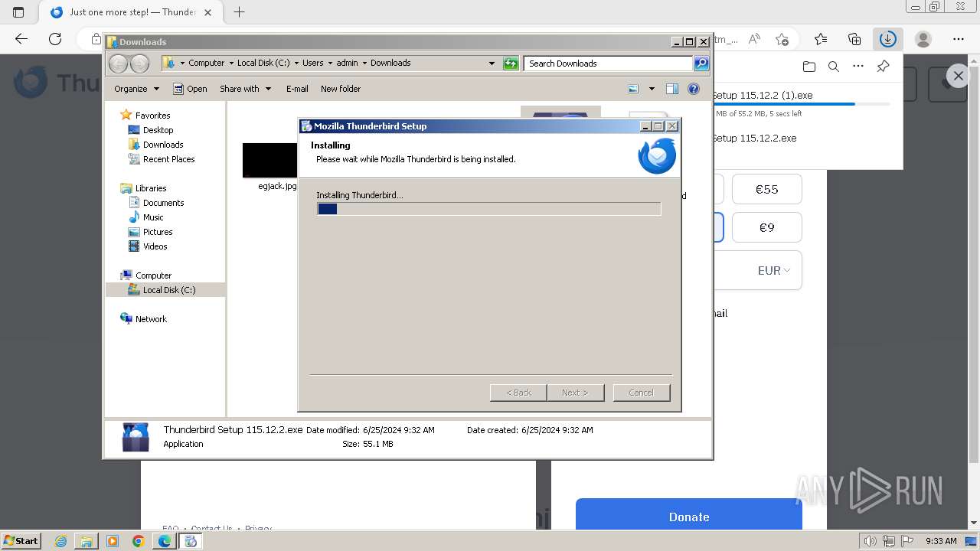Toggle the Edge downloads toolbar button

887,39
